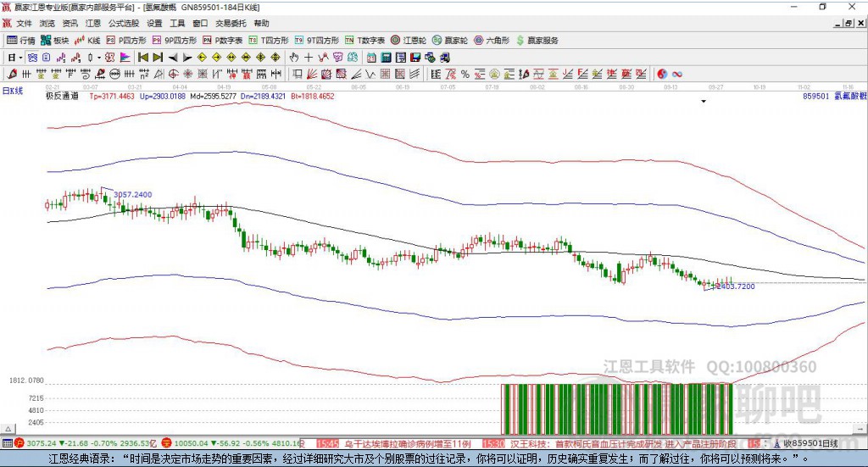Switch to the 行情 quotes view
Viewport: 868px width, 467px height.
click(21, 41)
